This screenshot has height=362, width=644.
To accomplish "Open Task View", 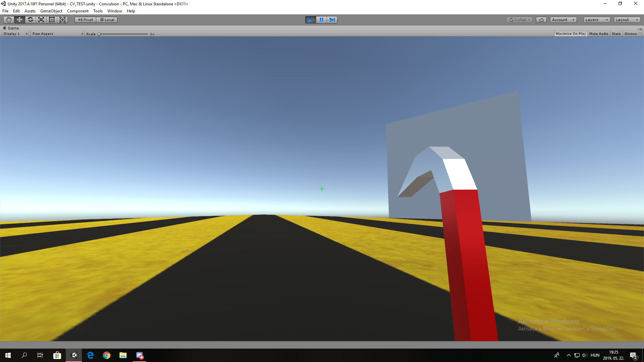I will (x=40, y=355).
